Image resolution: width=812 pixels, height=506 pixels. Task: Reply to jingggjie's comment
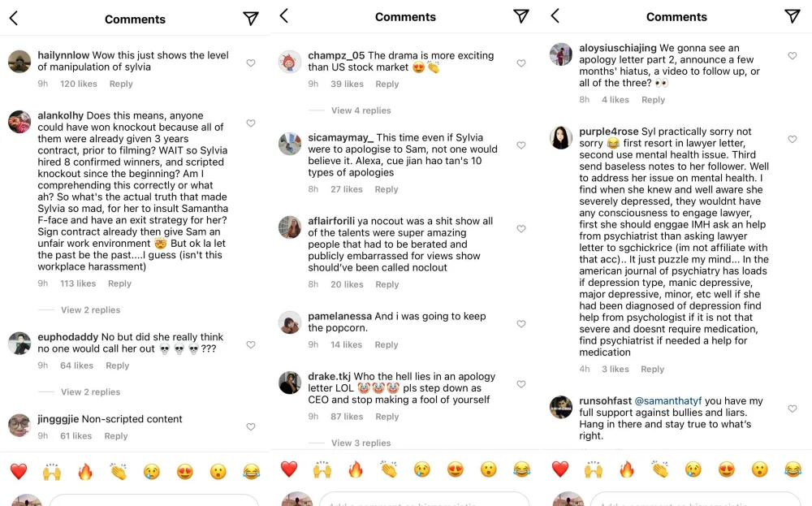[116, 436]
